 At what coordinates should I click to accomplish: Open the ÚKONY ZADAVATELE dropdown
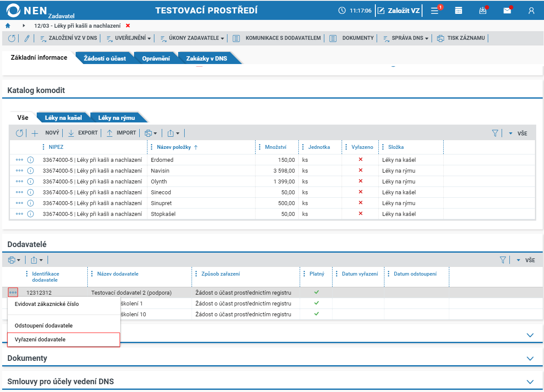coord(192,38)
